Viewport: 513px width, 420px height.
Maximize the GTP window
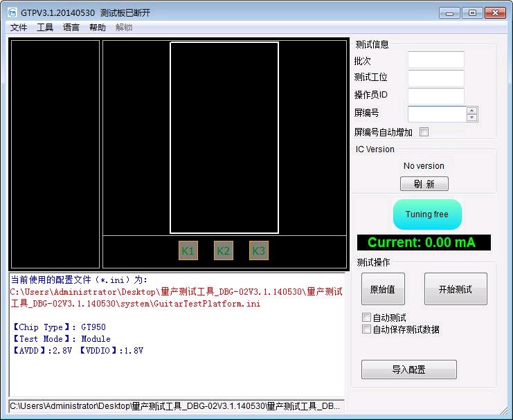tap(472, 13)
